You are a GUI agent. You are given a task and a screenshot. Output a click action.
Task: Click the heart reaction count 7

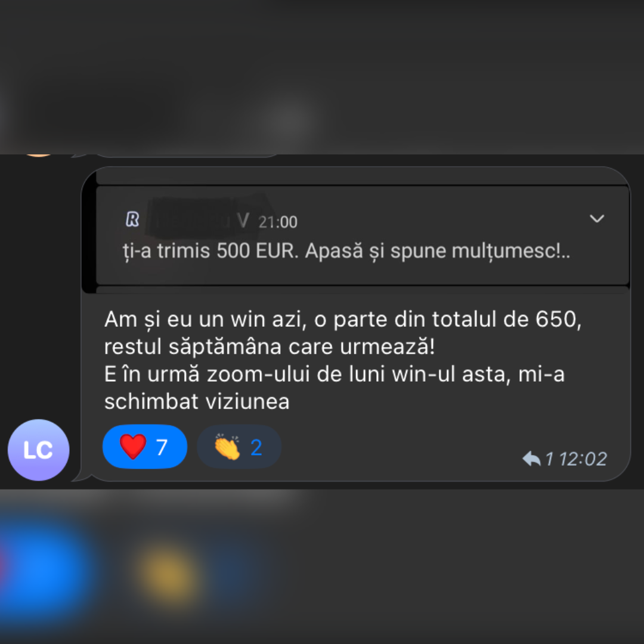point(162,447)
